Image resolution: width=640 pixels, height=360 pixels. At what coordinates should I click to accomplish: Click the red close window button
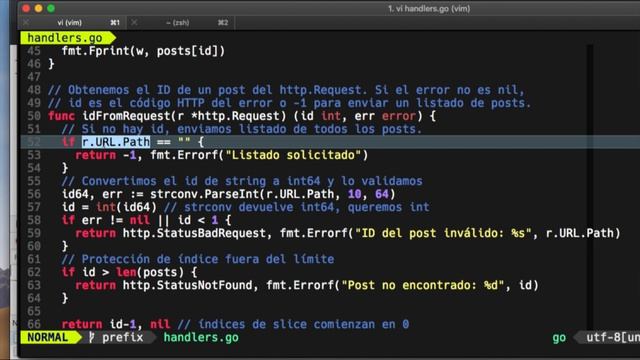click(x=26, y=8)
